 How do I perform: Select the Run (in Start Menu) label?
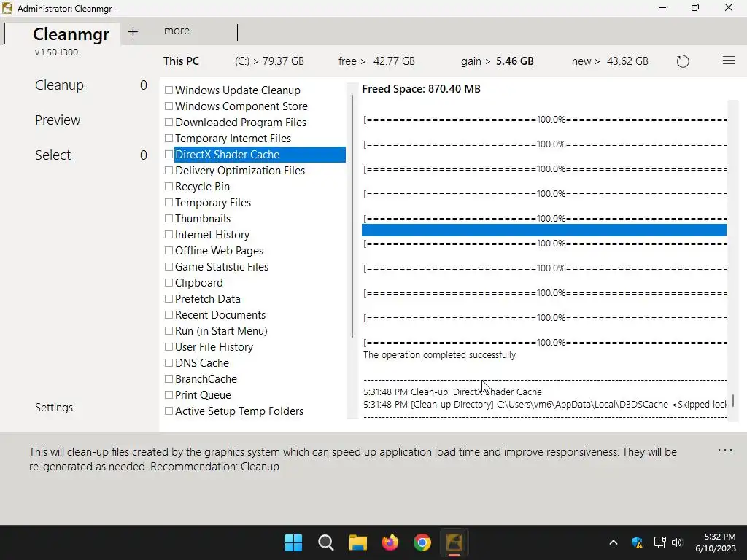221,331
